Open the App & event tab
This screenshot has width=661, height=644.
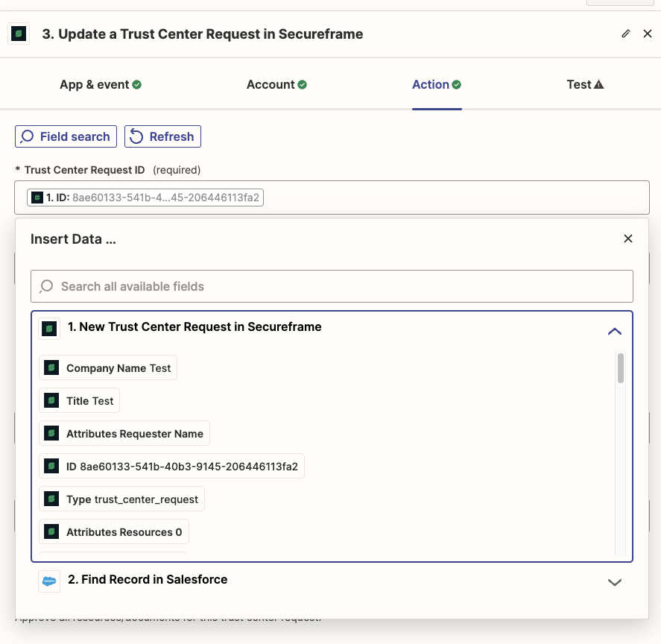point(101,85)
